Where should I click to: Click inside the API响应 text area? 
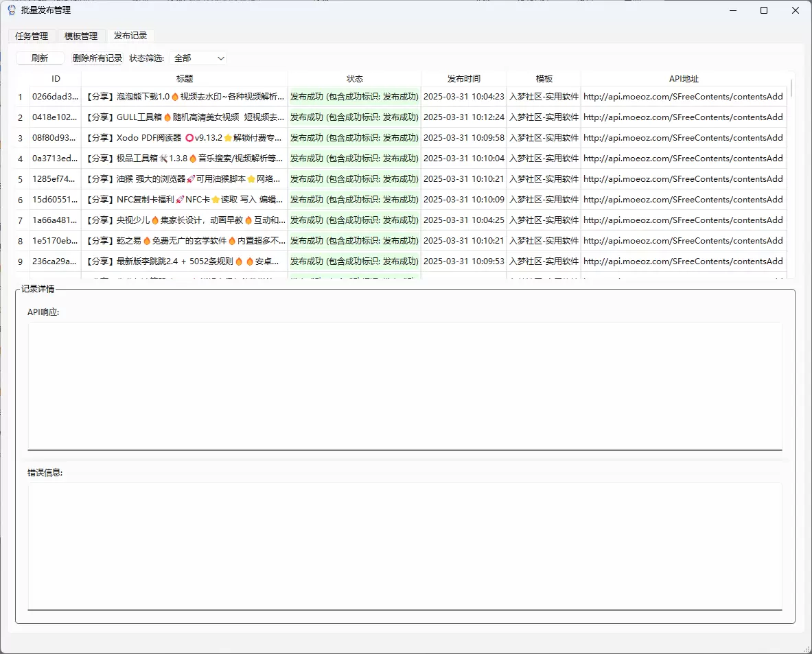405,386
